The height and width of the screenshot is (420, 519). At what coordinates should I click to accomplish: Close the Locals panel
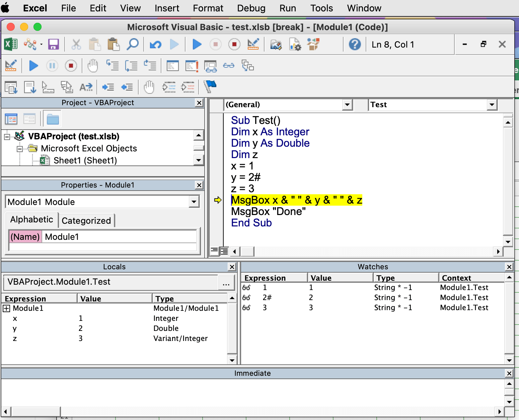click(x=232, y=267)
